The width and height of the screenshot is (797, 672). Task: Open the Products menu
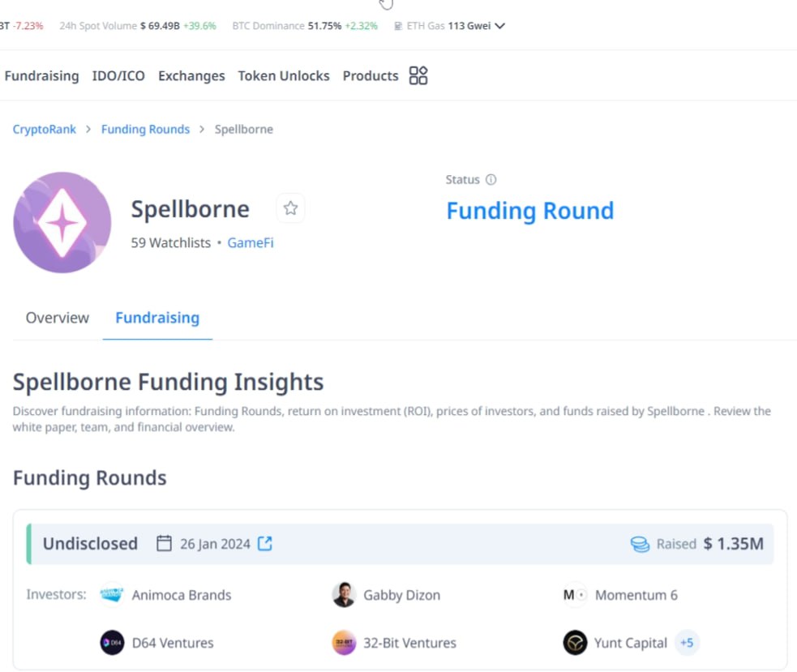click(371, 75)
